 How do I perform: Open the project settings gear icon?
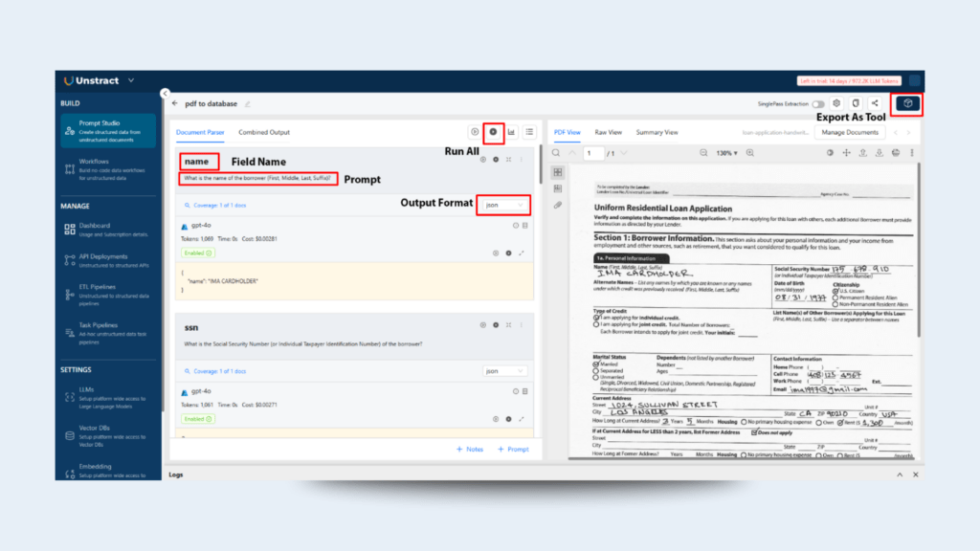835,104
